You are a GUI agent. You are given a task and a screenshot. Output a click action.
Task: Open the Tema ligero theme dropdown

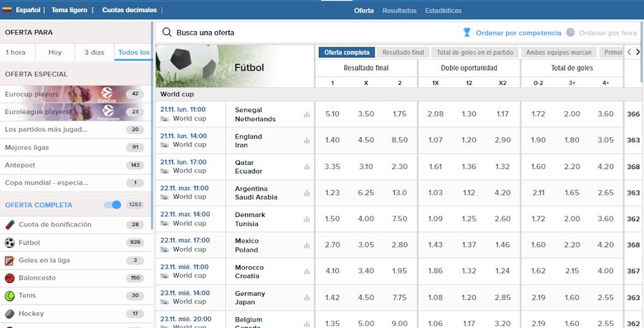70,10
